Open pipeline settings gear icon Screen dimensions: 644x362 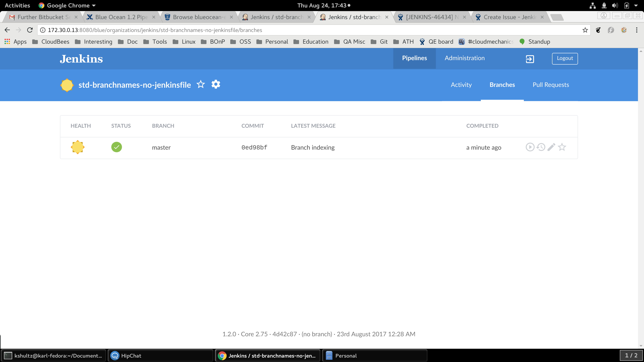(x=216, y=84)
